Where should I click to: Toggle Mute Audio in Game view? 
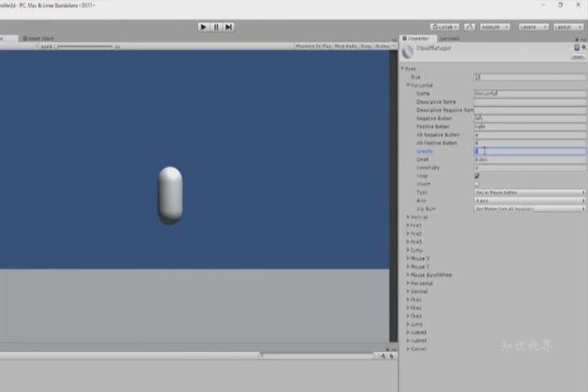click(x=345, y=47)
